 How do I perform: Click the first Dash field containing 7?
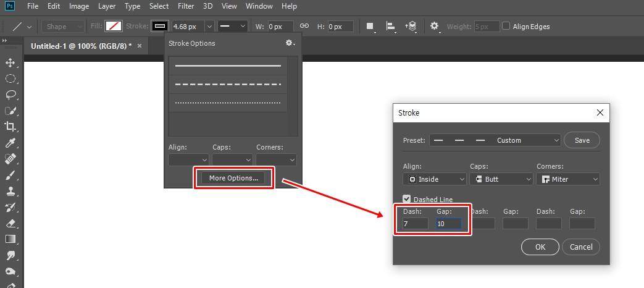pos(415,224)
